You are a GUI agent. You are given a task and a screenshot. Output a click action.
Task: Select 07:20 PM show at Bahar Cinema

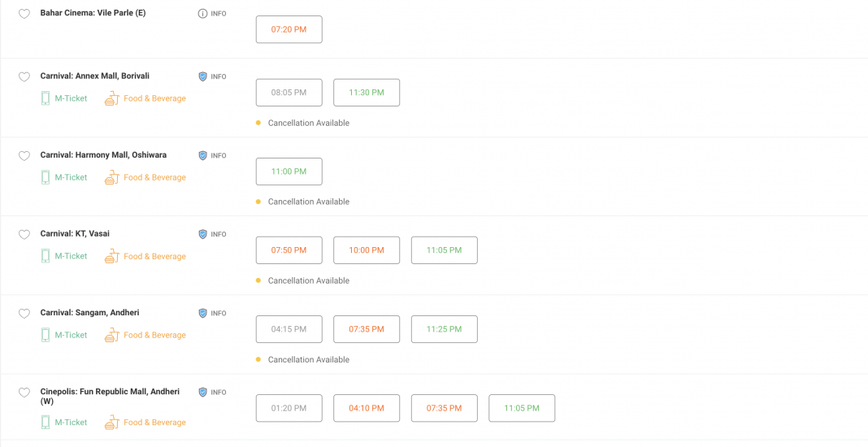coord(289,29)
